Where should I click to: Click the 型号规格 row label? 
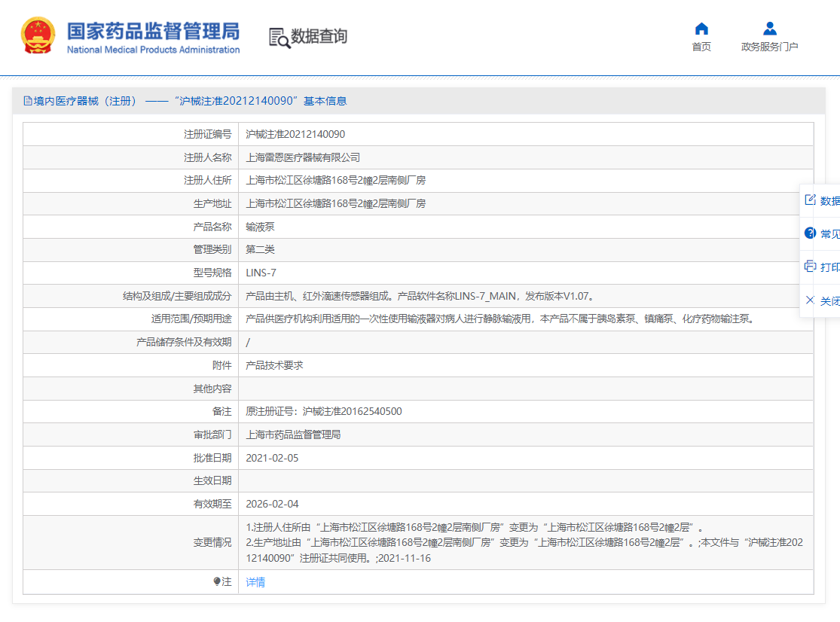tap(212, 273)
